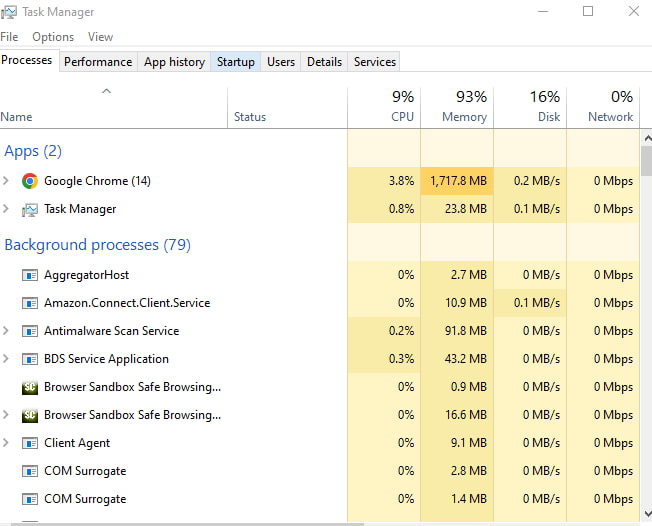652x526 pixels.
Task: Click Chrome's 3.8% CPU value
Action: [401, 181]
